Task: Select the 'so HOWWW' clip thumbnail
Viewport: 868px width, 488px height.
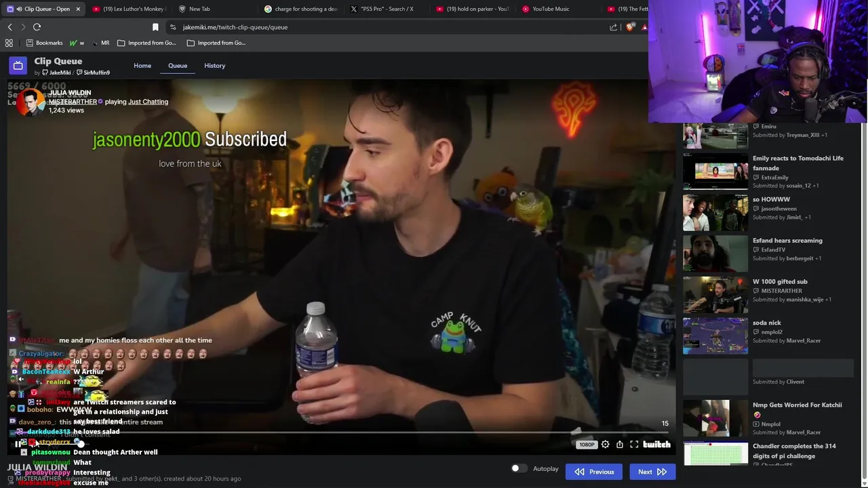Action: coord(715,212)
